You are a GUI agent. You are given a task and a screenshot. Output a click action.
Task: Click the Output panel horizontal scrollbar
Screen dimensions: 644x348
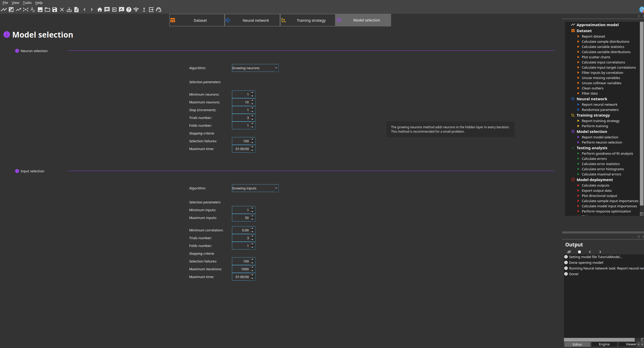pyautogui.click(x=599, y=340)
